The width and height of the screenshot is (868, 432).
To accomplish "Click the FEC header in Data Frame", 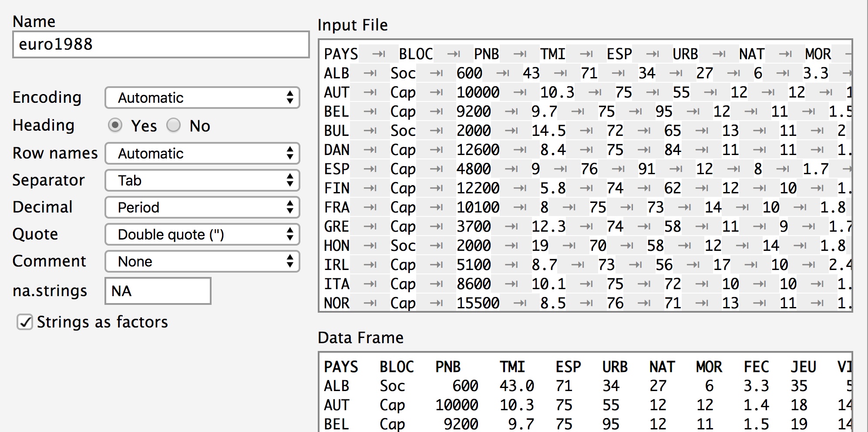I will [756, 367].
